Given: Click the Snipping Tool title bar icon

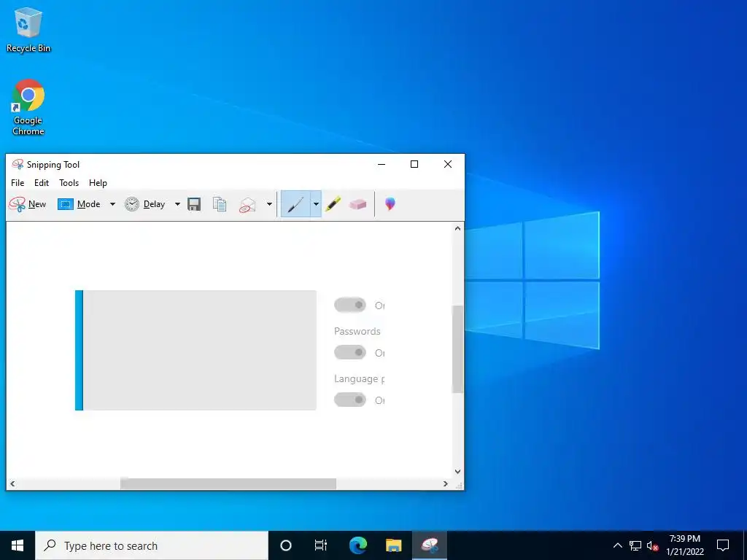Looking at the screenshot, I should 18,164.
